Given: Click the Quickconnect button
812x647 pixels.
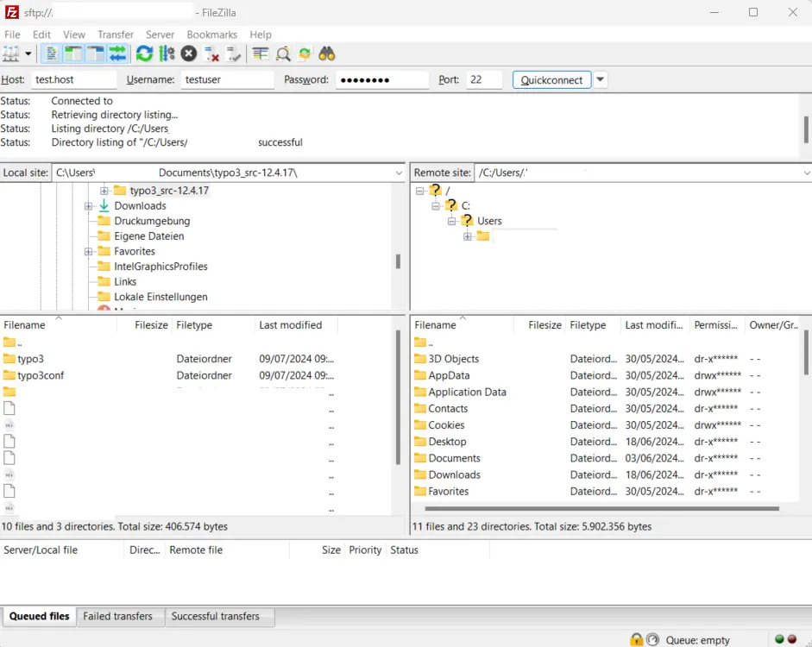Looking at the screenshot, I should [x=553, y=79].
